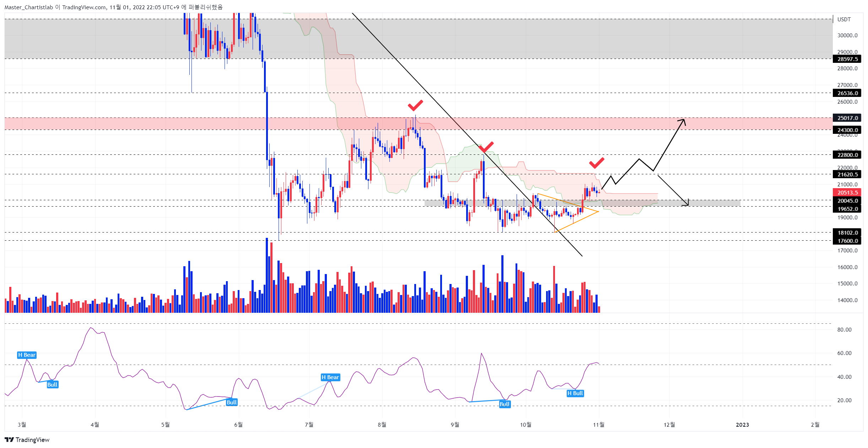Click the 30000.0 price scale label
Screen dimensions: 868x448
coord(847,35)
